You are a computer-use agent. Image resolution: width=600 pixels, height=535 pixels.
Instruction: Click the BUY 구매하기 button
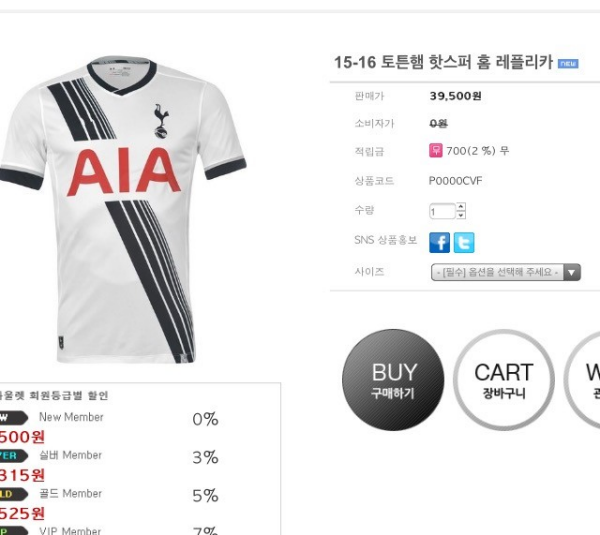393,380
